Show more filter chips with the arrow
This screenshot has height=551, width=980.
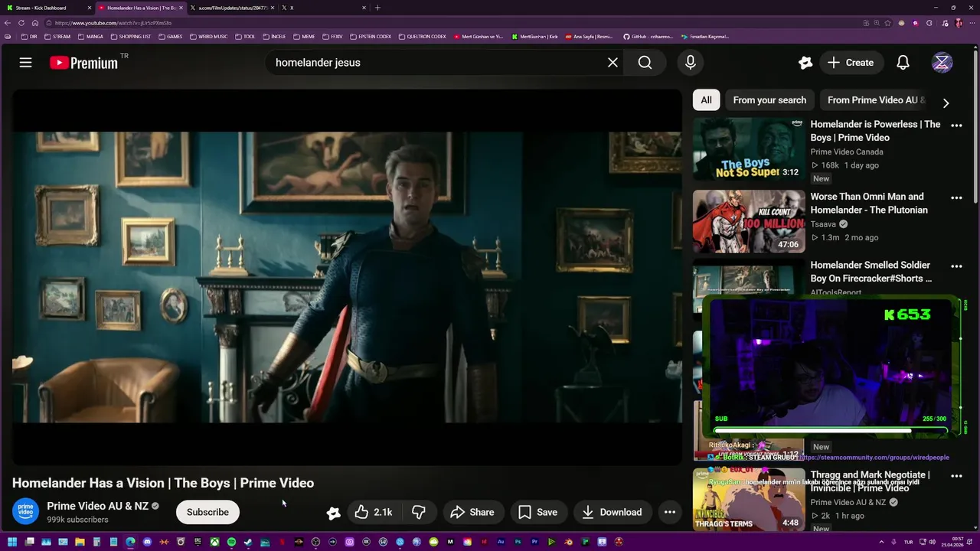click(x=946, y=103)
